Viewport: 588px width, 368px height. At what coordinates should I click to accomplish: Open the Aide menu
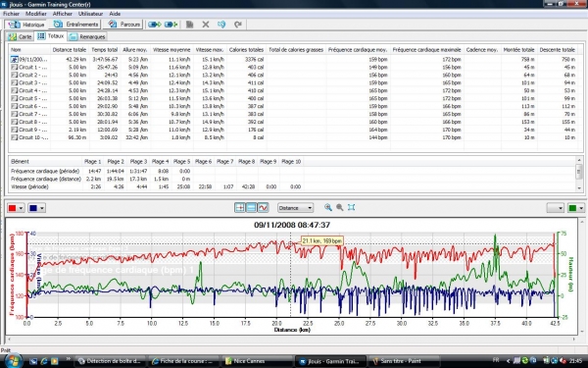tap(115, 14)
